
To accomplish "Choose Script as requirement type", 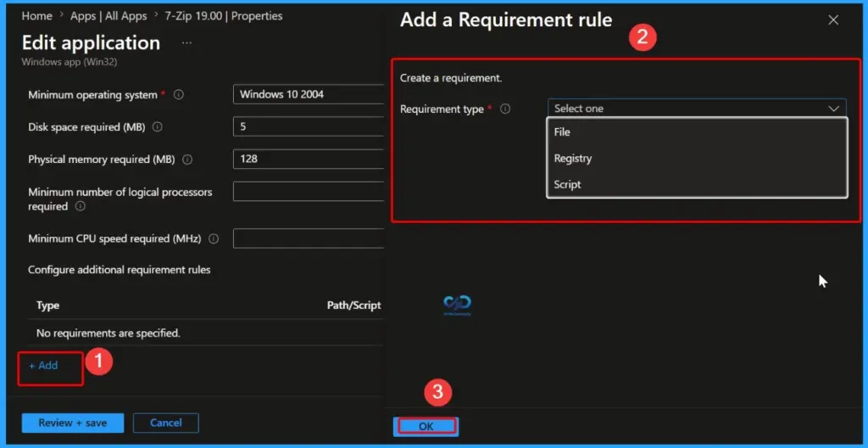I will [697, 184].
